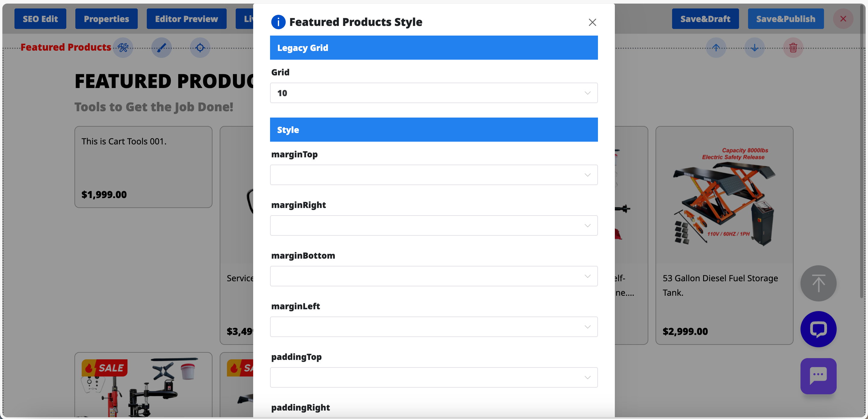The image size is (868, 419).
Task: Delete section using trash icon
Action: (793, 48)
